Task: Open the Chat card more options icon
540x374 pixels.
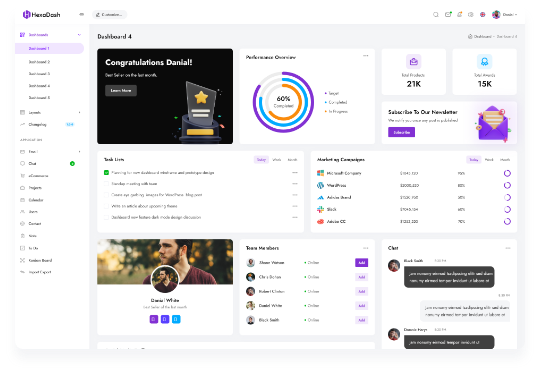Action: click(x=508, y=248)
